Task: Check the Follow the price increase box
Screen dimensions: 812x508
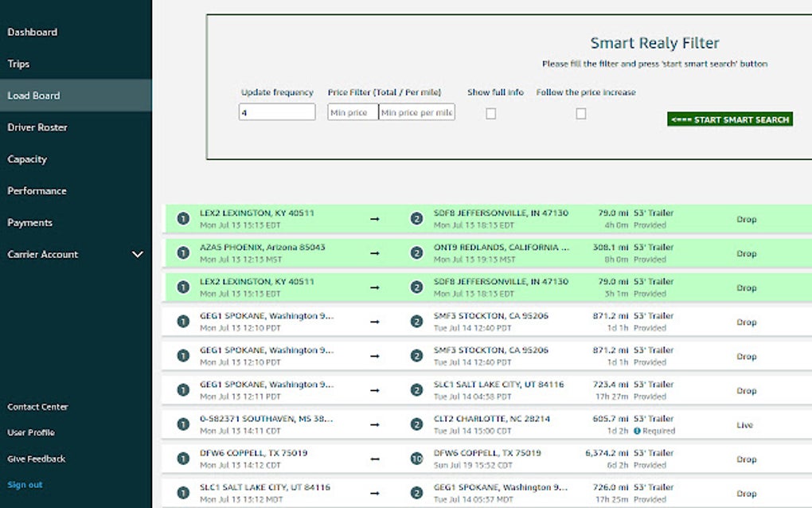Action: pyautogui.click(x=580, y=113)
